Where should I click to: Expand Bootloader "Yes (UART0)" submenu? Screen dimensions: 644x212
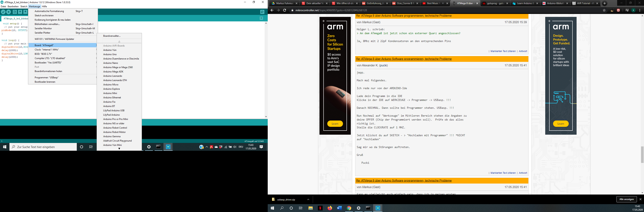tap(63, 63)
